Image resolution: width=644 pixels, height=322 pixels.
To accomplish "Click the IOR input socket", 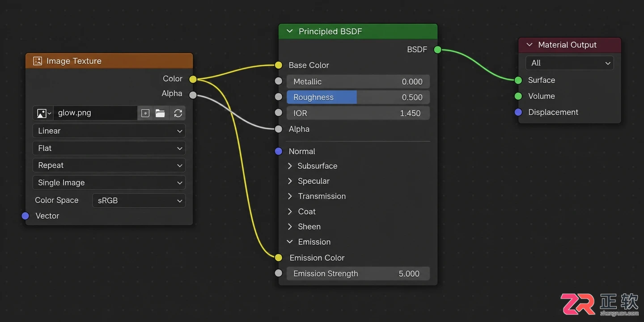I will [279, 113].
